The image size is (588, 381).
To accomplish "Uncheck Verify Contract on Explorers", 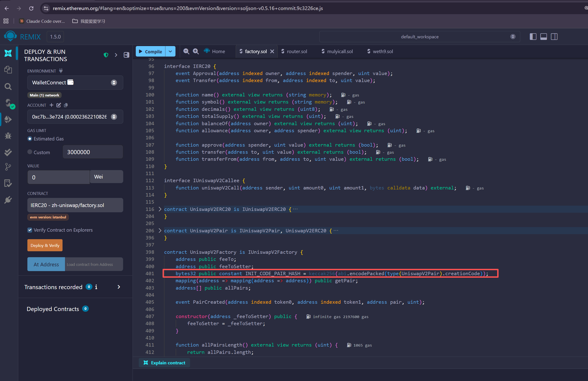I will (x=30, y=230).
